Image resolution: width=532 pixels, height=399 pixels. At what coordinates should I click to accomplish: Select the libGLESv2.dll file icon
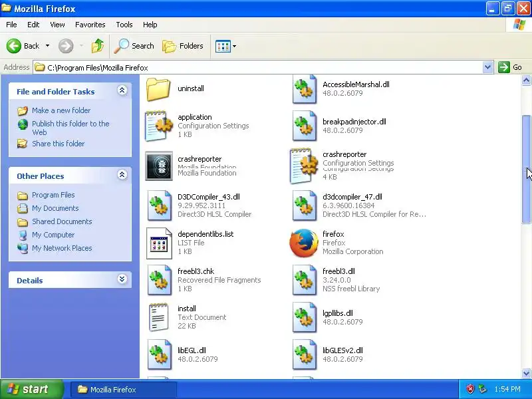point(305,354)
